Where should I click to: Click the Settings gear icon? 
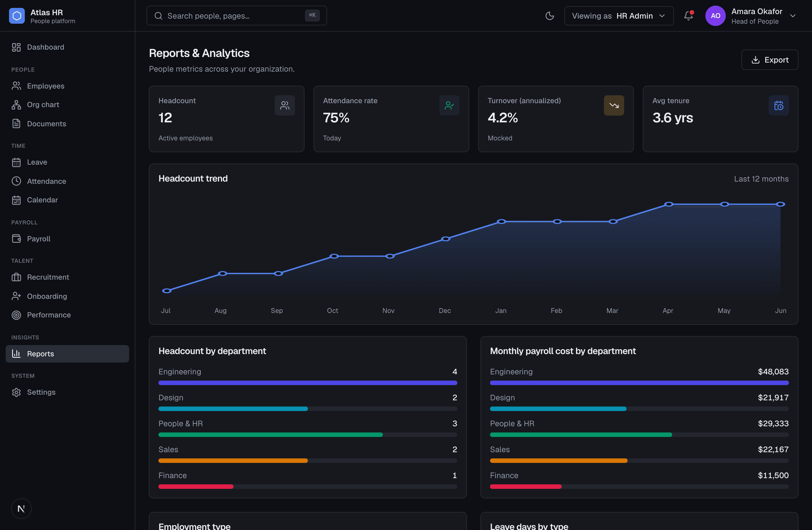pos(16,392)
